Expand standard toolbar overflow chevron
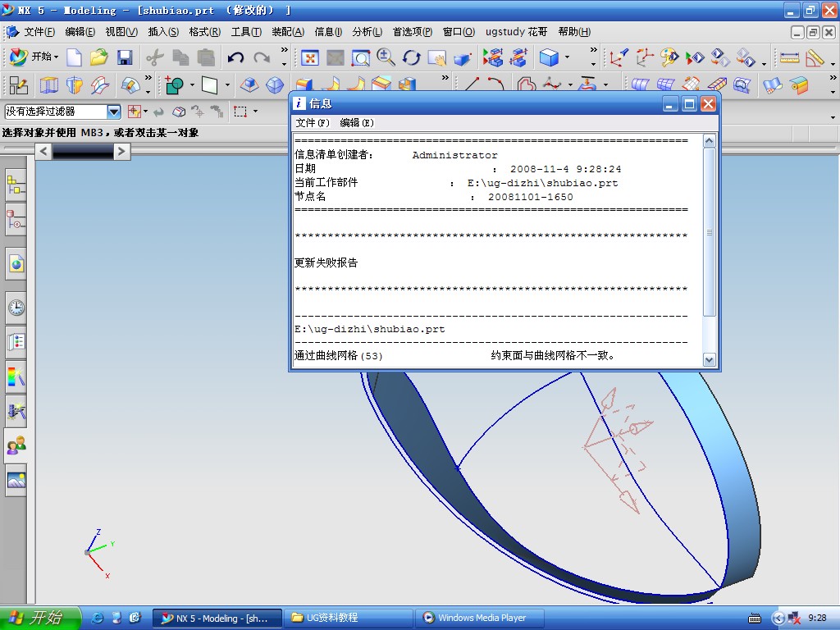 [284, 50]
